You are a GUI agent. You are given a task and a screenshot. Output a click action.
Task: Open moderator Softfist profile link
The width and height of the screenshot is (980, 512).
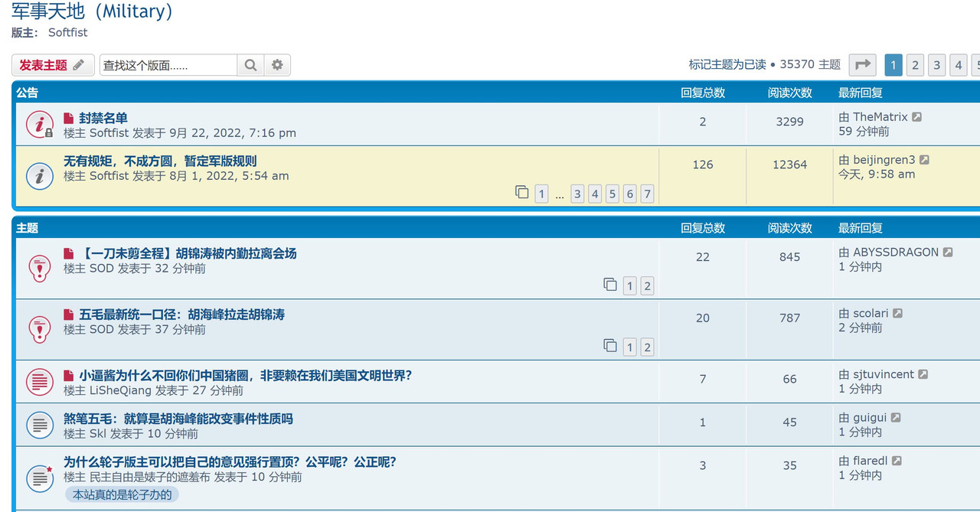67,32
